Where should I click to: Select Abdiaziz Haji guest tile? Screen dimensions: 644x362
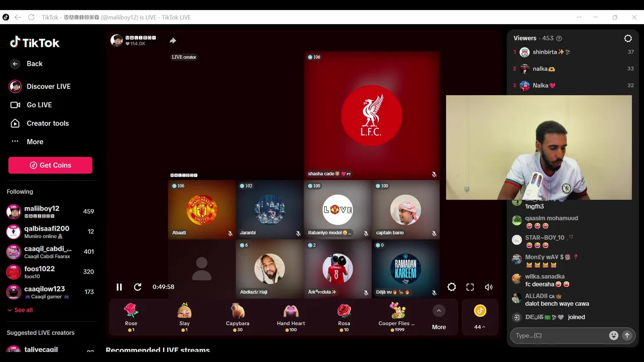coord(270,268)
